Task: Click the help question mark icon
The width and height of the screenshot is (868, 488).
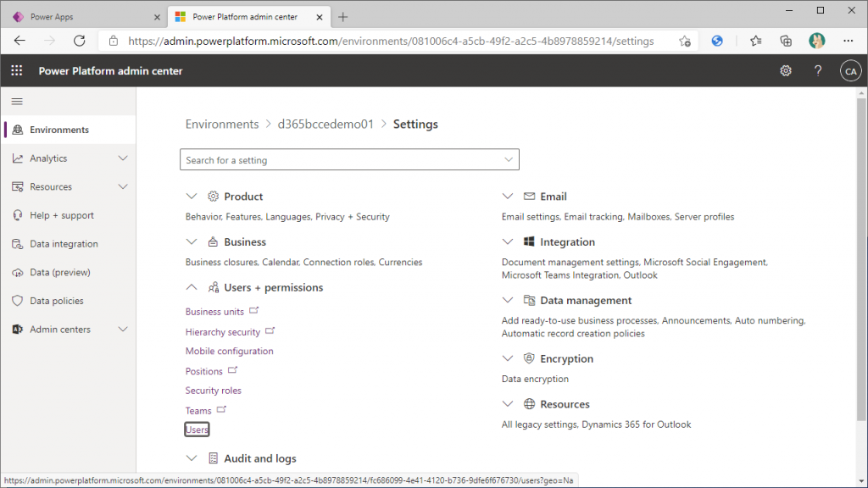Action: 818,71
